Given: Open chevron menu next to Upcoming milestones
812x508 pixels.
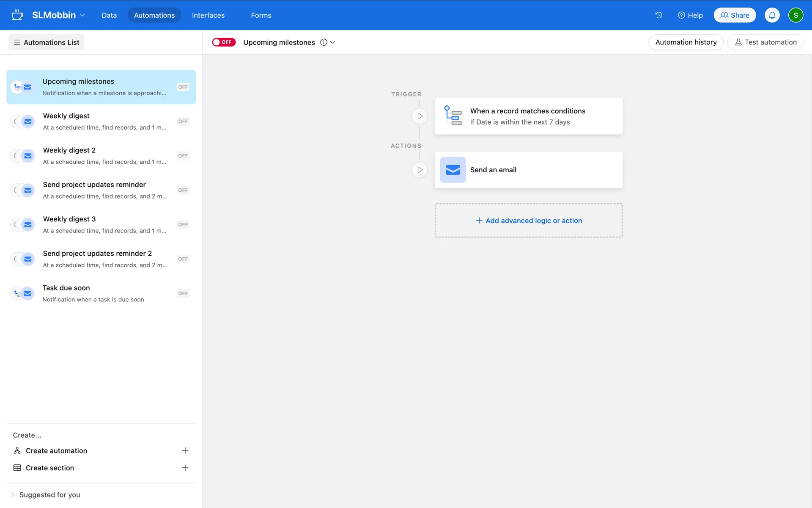Looking at the screenshot, I should coord(332,42).
